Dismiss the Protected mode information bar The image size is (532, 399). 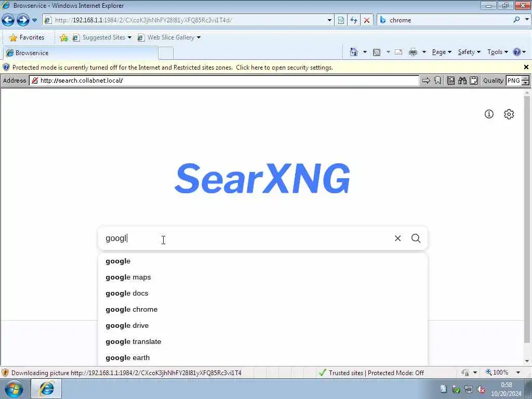(526, 67)
